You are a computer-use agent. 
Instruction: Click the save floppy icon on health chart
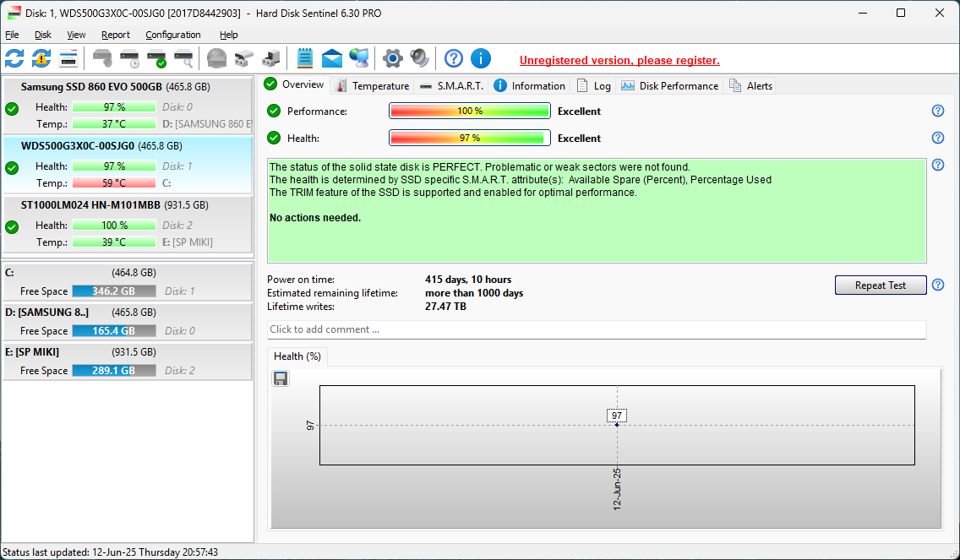[281, 378]
